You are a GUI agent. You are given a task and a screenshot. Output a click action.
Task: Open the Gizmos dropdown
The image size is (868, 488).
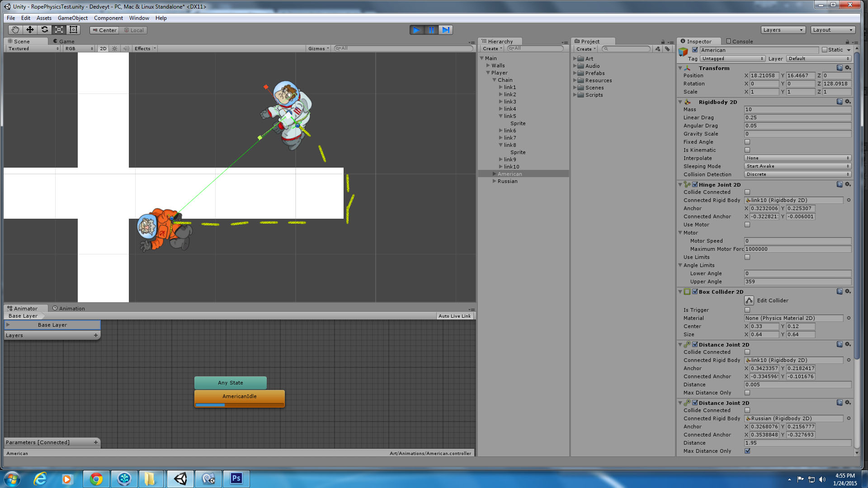point(318,48)
